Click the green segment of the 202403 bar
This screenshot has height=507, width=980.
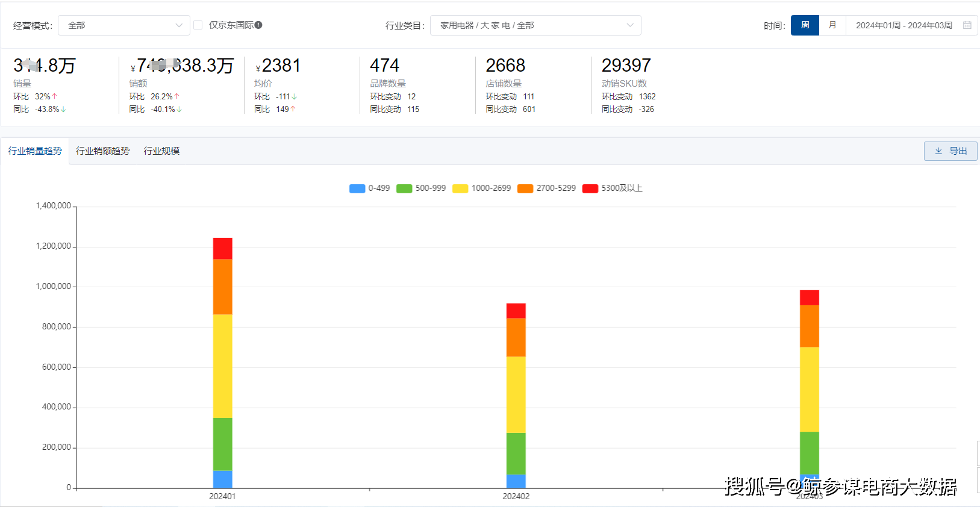click(x=810, y=453)
